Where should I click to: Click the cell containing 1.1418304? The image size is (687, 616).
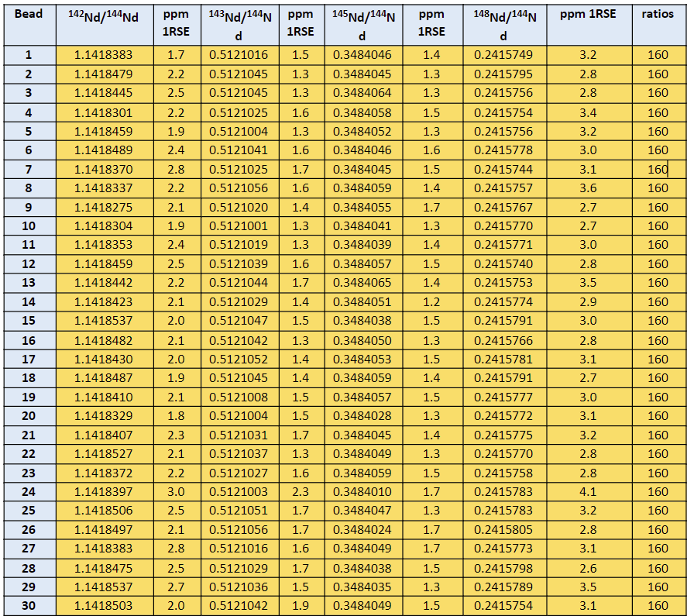click(x=105, y=225)
